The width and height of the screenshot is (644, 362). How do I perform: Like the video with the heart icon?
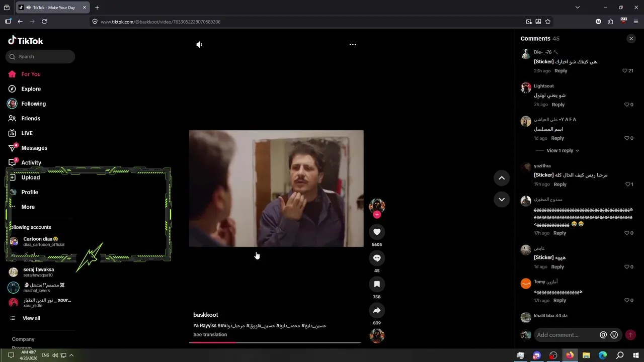tap(377, 232)
